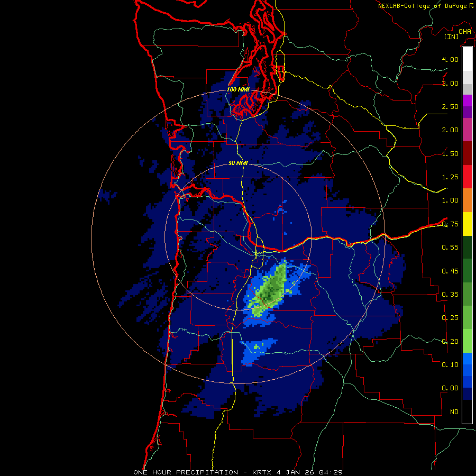Click the ND legend label
This screenshot has width=476, height=476.
pyautogui.click(x=454, y=412)
